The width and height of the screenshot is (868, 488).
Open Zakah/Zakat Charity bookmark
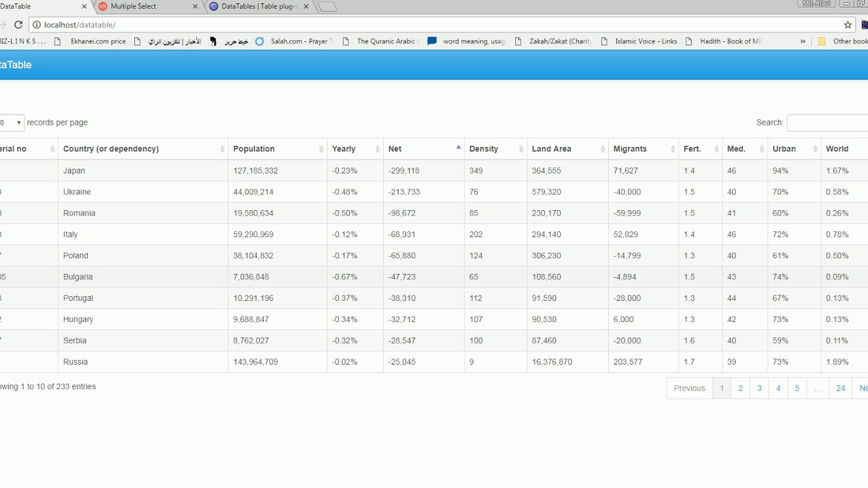click(x=553, y=41)
